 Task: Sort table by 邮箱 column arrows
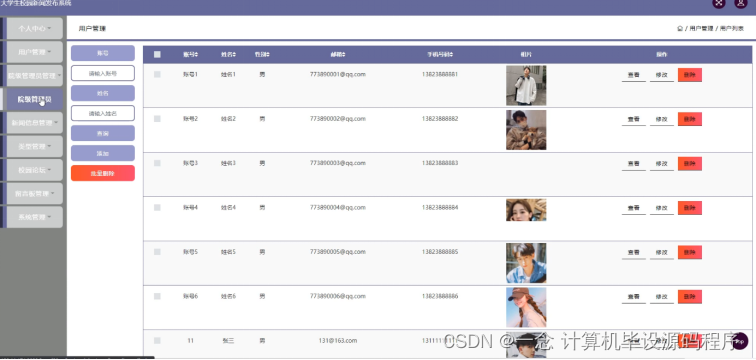[344, 54]
